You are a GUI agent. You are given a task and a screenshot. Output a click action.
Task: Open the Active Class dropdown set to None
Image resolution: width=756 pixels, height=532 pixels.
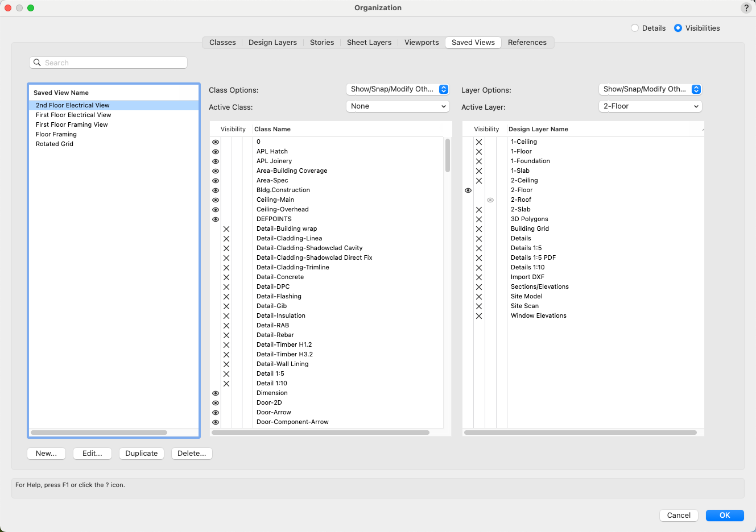pyautogui.click(x=398, y=106)
